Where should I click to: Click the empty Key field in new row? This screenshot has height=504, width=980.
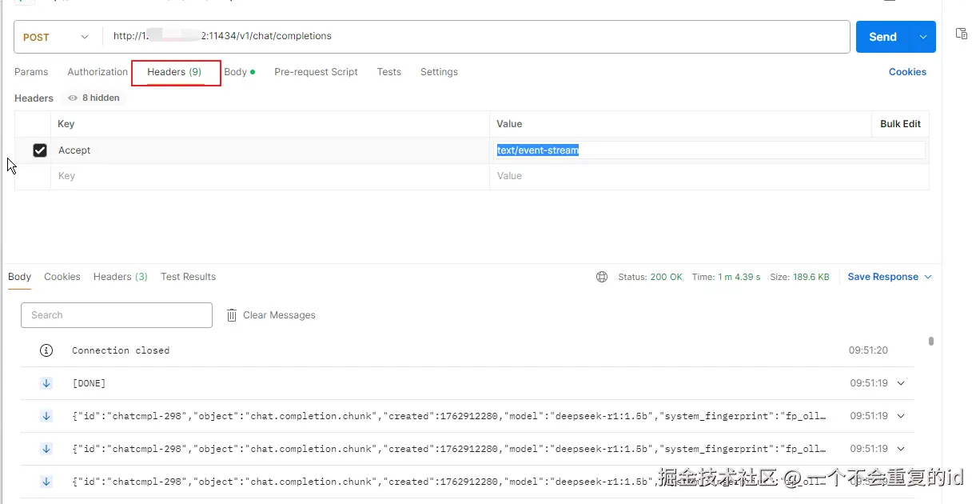pos(270,176)
